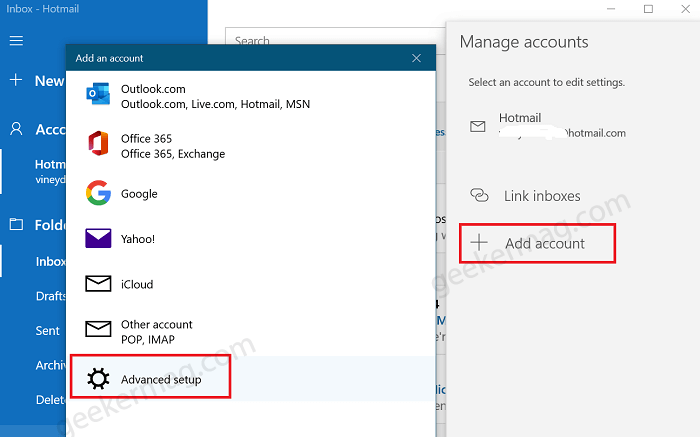
Task: Select the Other account envelope icon
Action: click(x=98, y=329)
